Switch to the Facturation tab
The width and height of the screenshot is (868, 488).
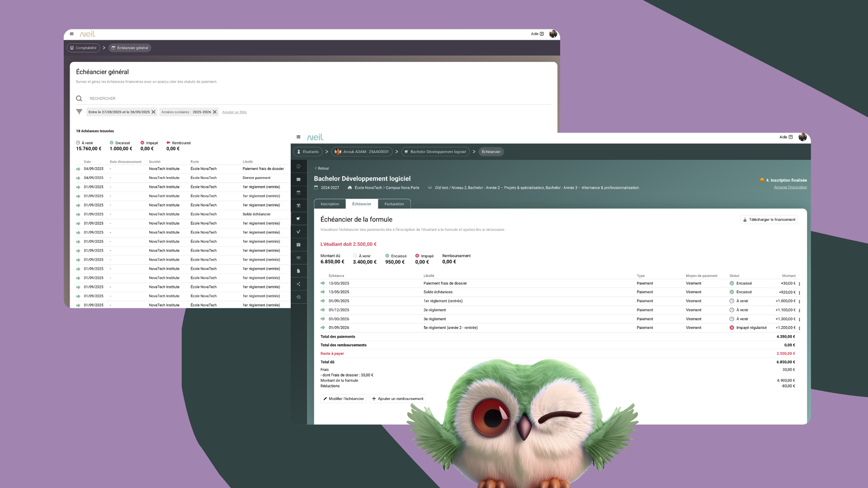[x=394, y=204]
